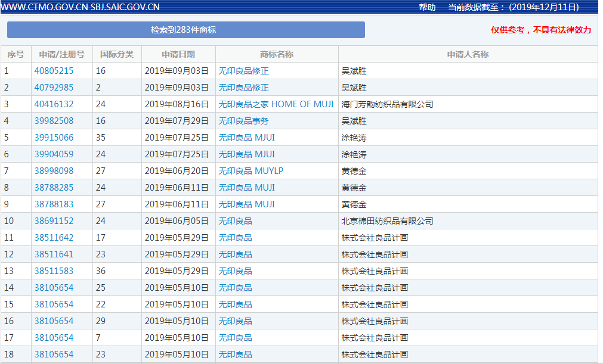
Task: Open number 38105654 in the class 29 row
Action: click(54, 321)
